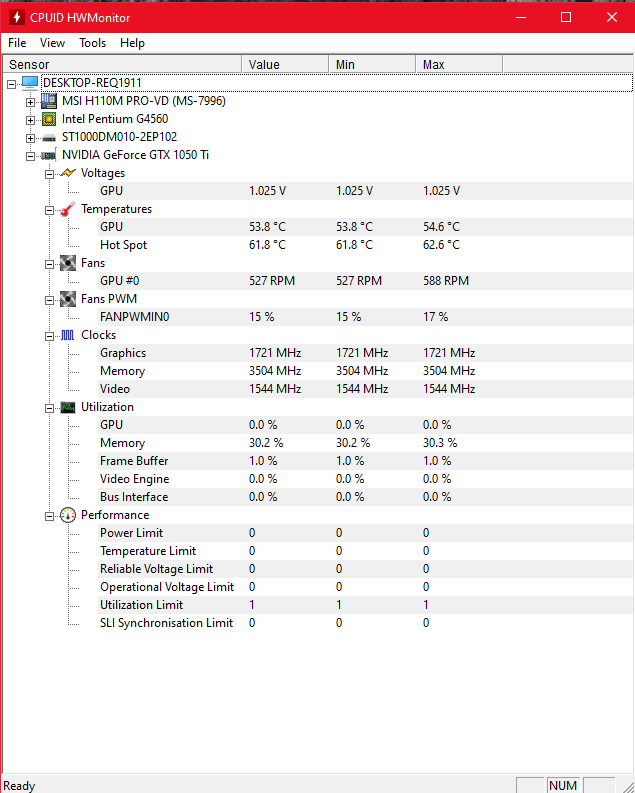Click the CPU icon next to Intel Pentium G4560
Image resolution: width=635 pixels, height=793 pixels.
coord(49,119)
